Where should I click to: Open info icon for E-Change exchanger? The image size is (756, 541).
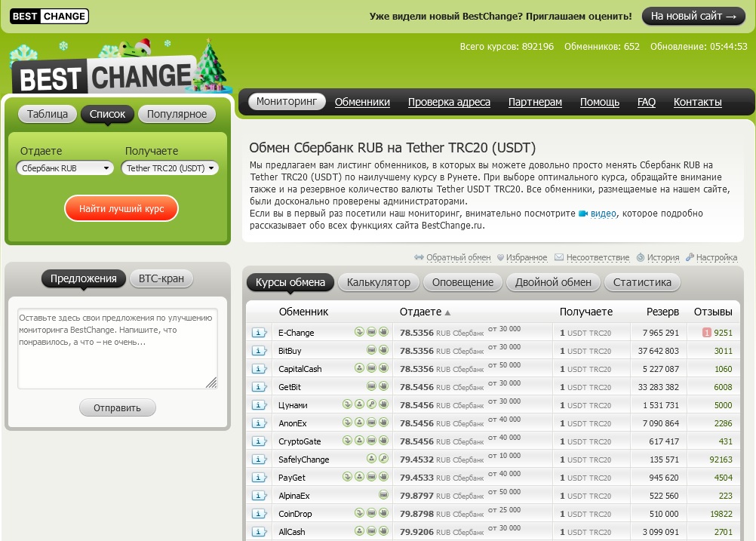click(x=259, y=333)
